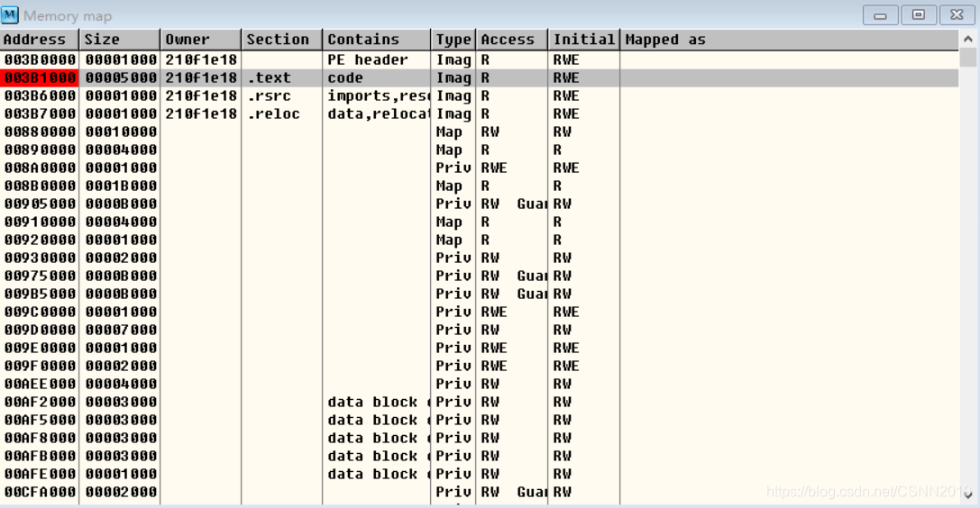This screenshot has height=508, width=980.
Task: Select the row at address 00890000
Action: coord(480,150)
